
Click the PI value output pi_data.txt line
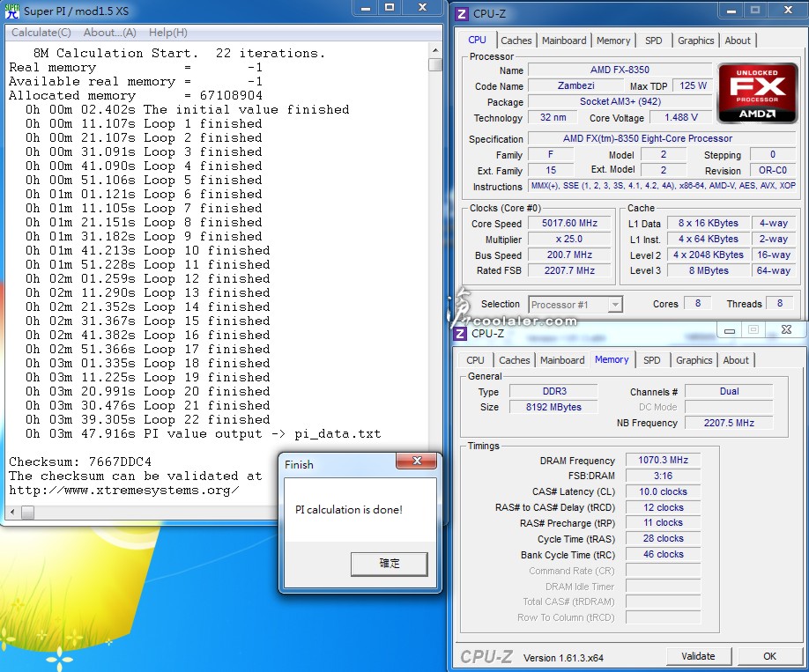click(x=204, y=433)
